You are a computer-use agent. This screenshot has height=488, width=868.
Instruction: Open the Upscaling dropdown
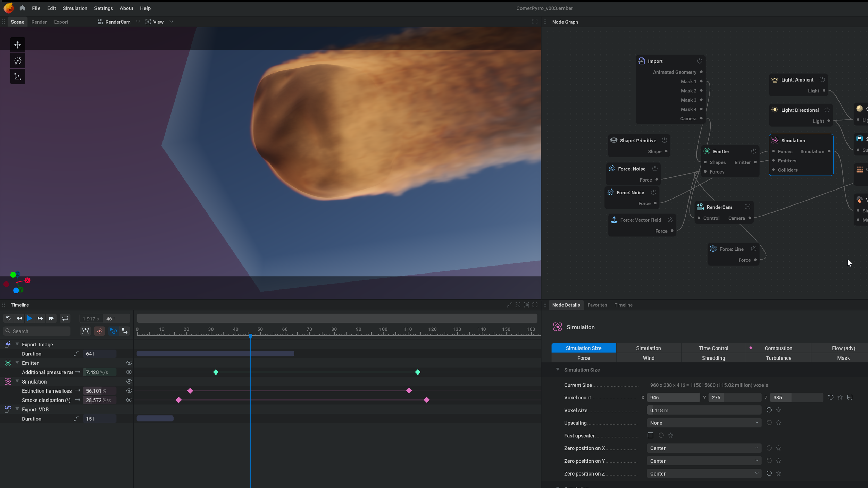[x=704, y=423]
